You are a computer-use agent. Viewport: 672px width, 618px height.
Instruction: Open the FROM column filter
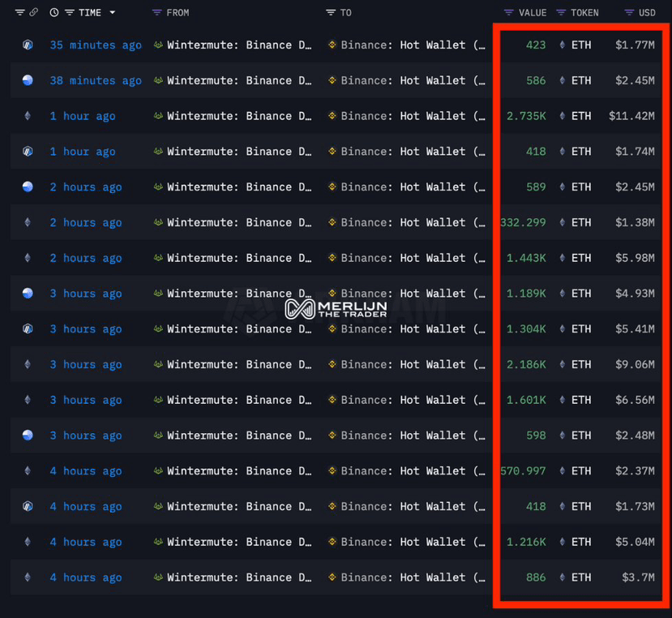(157, 13)
